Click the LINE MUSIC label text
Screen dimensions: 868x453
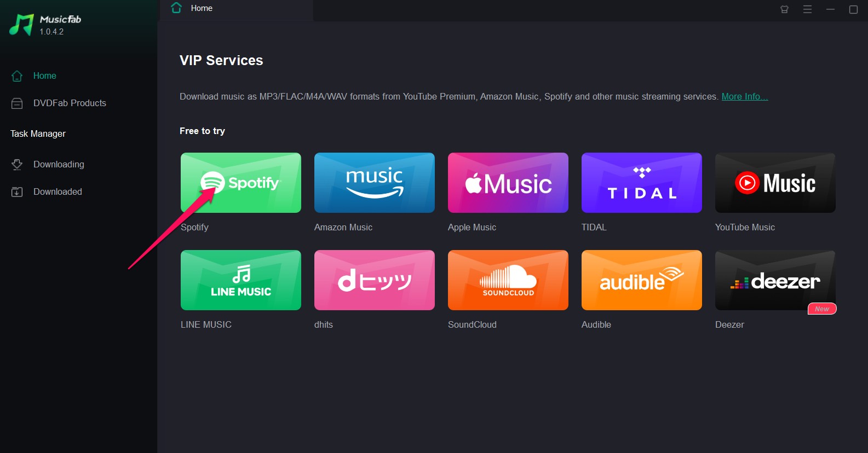click(206, 324)
